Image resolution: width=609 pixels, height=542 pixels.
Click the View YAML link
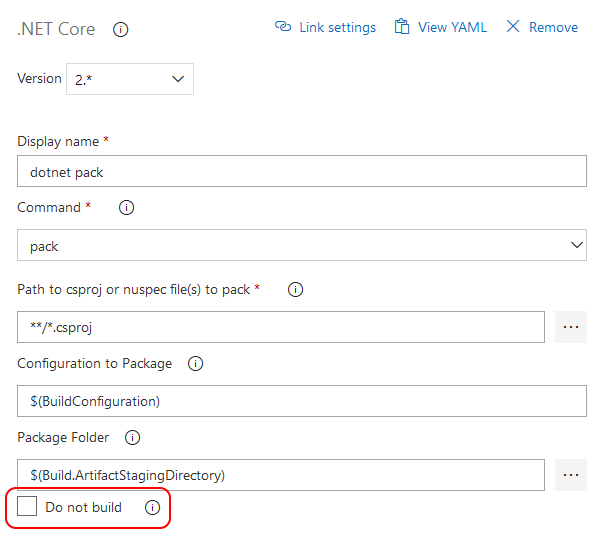coord(452,27)
